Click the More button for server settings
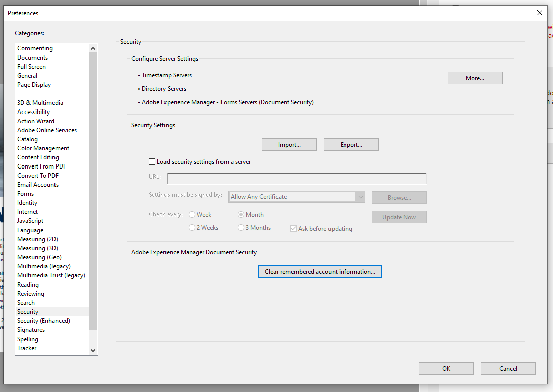This screenshot has width=553, height=392. (x=474, y=78)
